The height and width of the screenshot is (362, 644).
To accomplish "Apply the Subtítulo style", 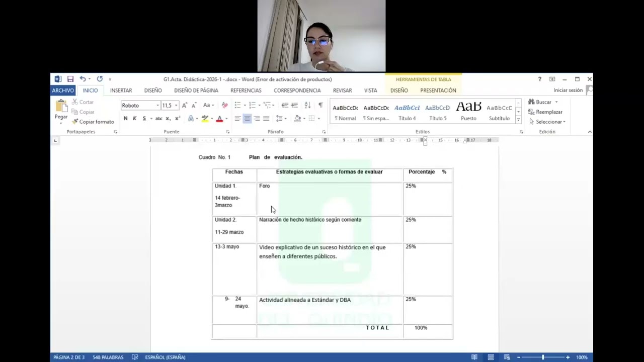I will point(499,112).
